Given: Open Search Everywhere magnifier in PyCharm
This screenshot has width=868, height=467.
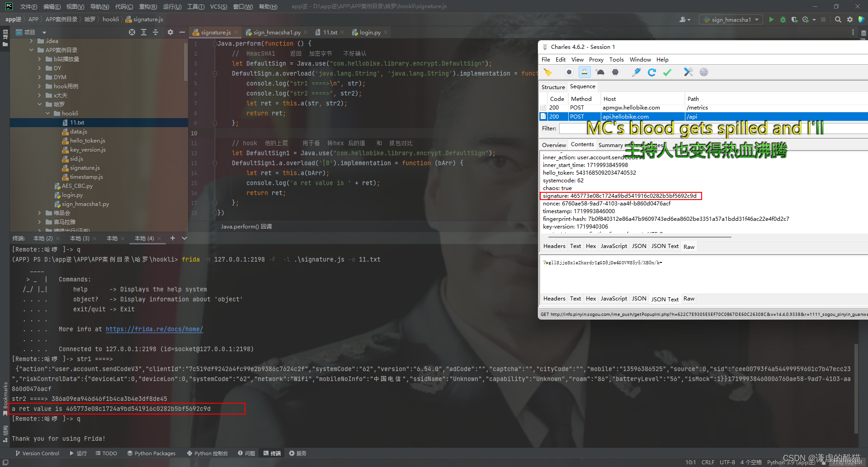Looking at the screenshot, I should tap(838, 19).
